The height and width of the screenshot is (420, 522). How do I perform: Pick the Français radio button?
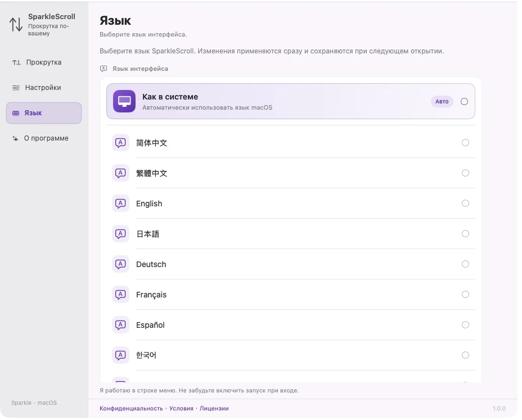coord(465,295)
